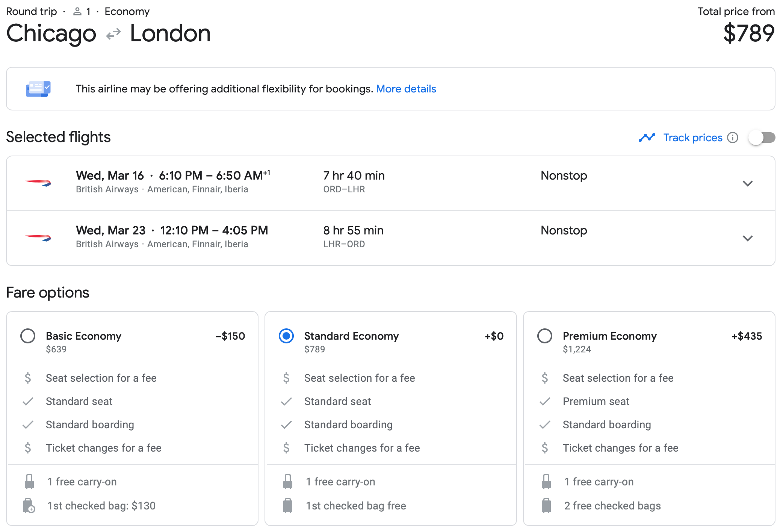
Task: Click the Mar 23 12:10 PM departure time
Action: click(x=184, y=230)
